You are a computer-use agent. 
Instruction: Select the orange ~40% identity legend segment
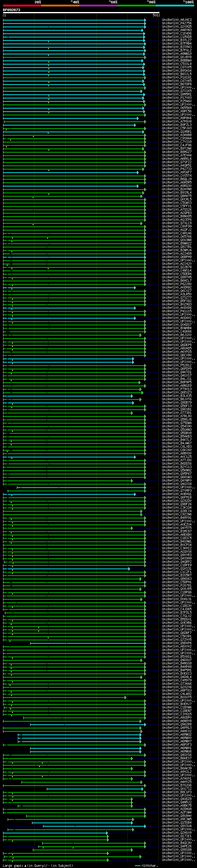pyautogui.click(x=60, y=6)
